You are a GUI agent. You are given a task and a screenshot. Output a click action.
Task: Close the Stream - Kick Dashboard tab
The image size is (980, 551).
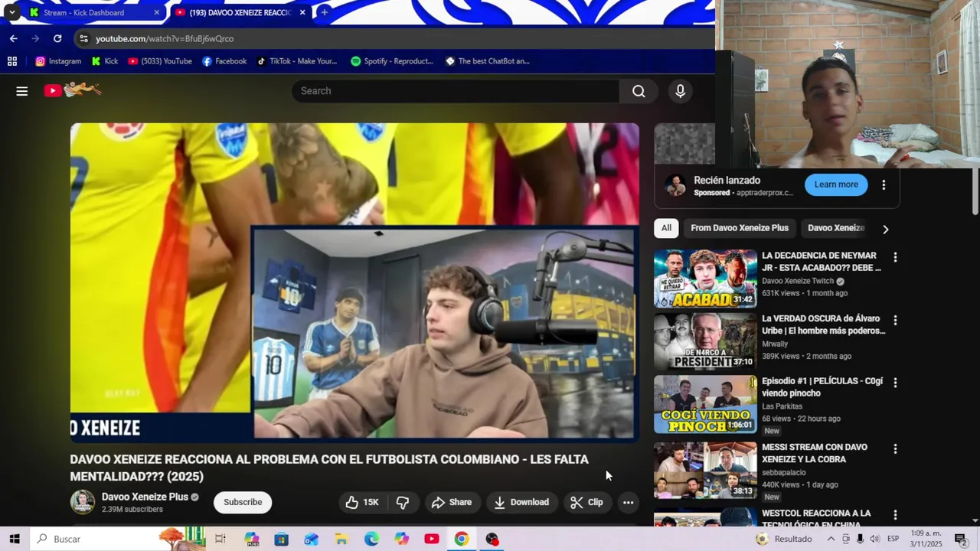(156, 12)
